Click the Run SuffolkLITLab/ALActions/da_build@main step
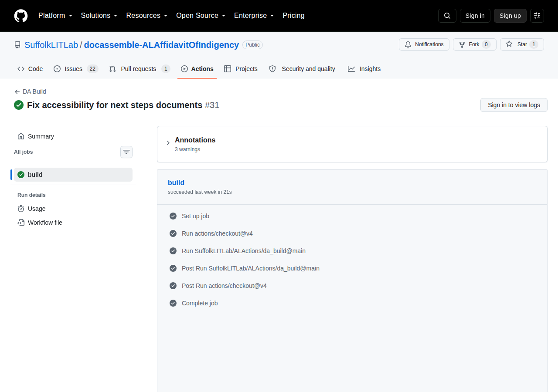This screenshot has height=392, width=558. 352,251
